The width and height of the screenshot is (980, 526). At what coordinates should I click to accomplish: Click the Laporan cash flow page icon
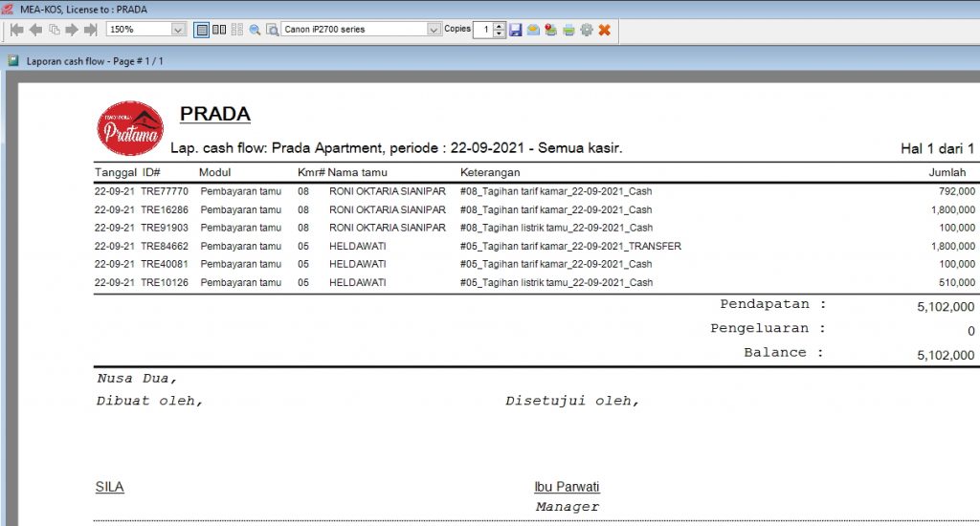13,60
